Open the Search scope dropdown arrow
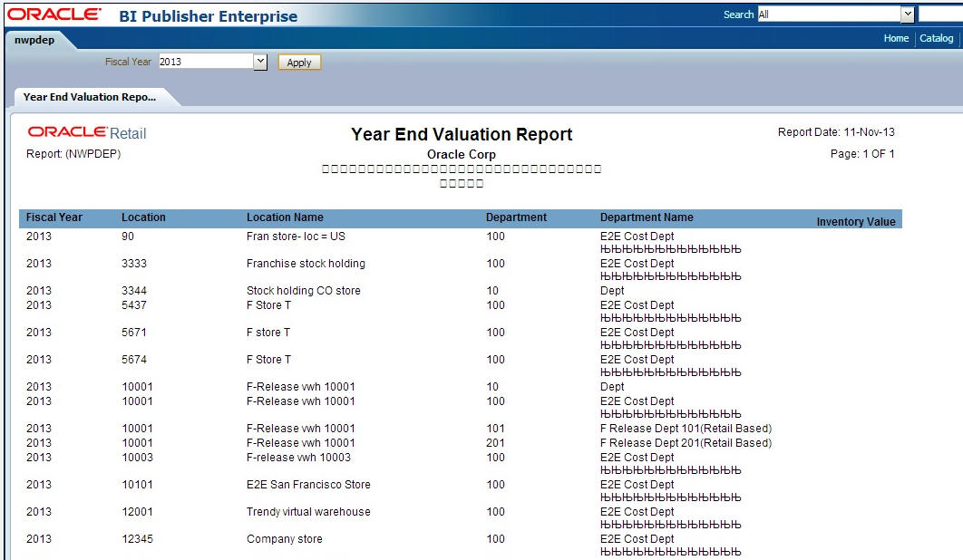The image size is (963, 560). pos(908,14)
